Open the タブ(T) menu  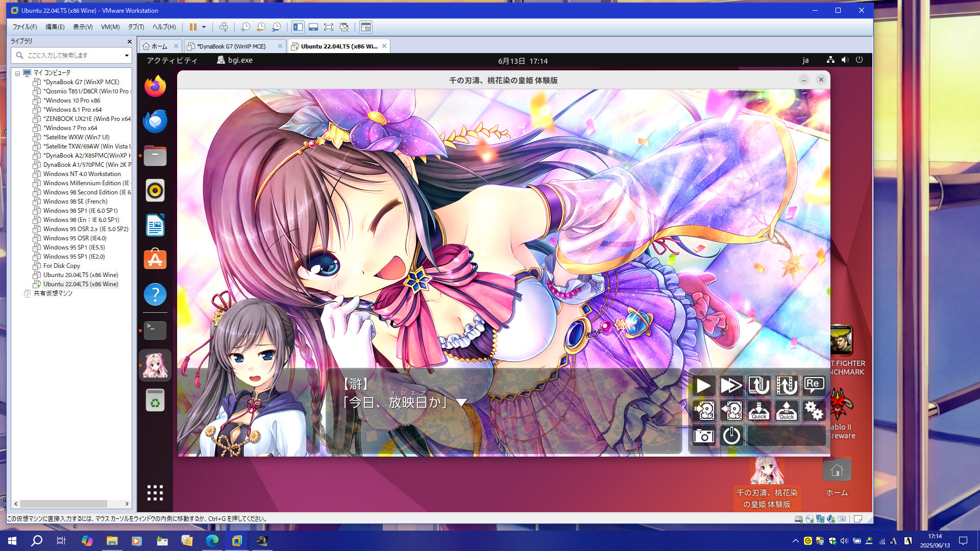click(136, 27)
